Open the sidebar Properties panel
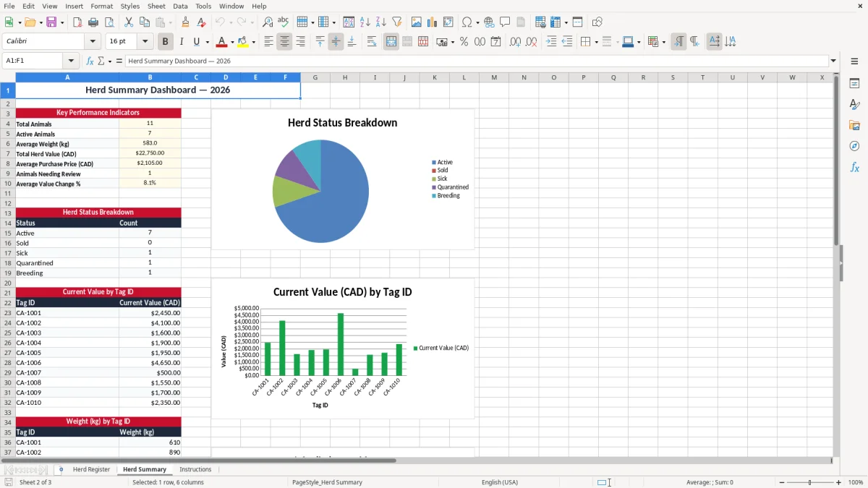The image size is (868, 488). tap(854, 84)
